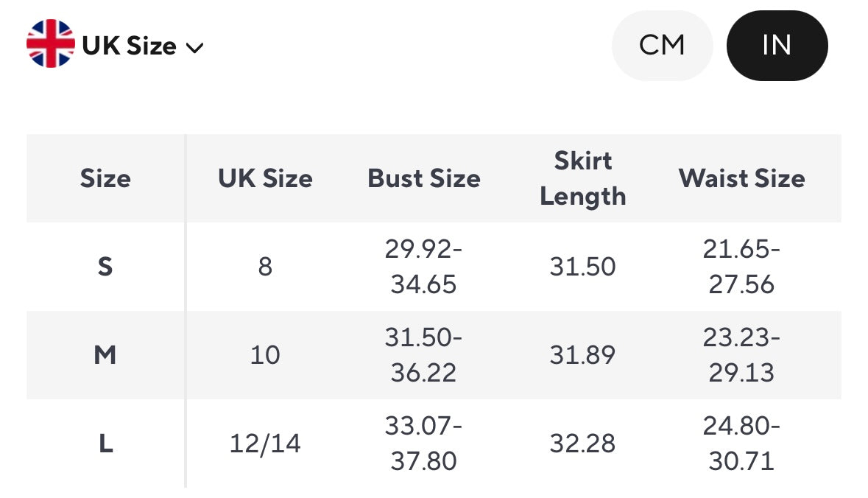This screenshot has height=498, width=868.
Task: Open the UK Size dropdown
Action: [x=129, y=46]
